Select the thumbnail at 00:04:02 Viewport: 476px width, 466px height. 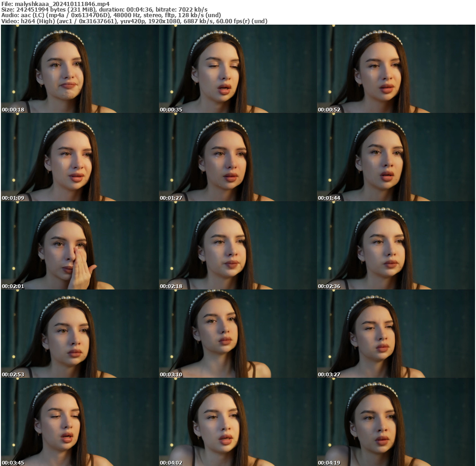(238, 422)
